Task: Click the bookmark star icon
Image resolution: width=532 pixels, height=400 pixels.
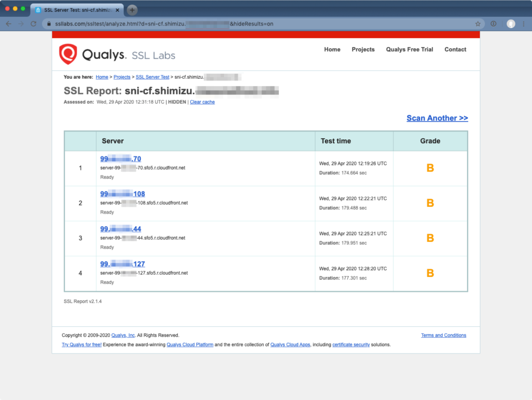Action: pyautogui.click(x=478, y=24)
